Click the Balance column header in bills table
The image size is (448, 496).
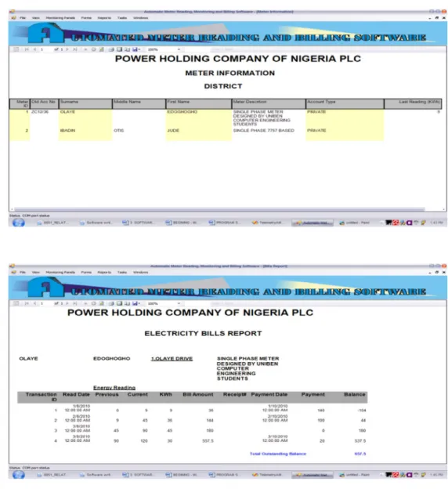(x=355, y=395)
